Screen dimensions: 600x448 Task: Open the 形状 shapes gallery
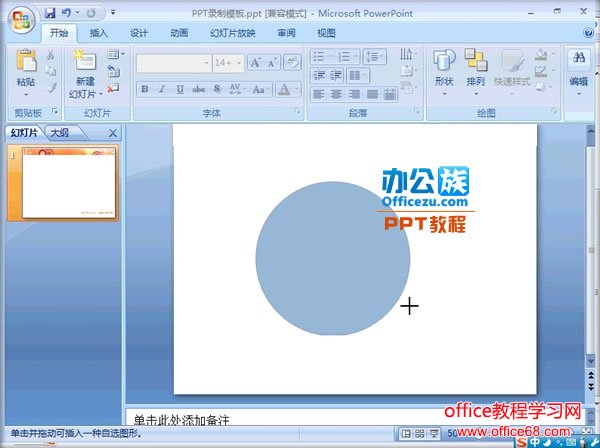(x=444, y=72)
